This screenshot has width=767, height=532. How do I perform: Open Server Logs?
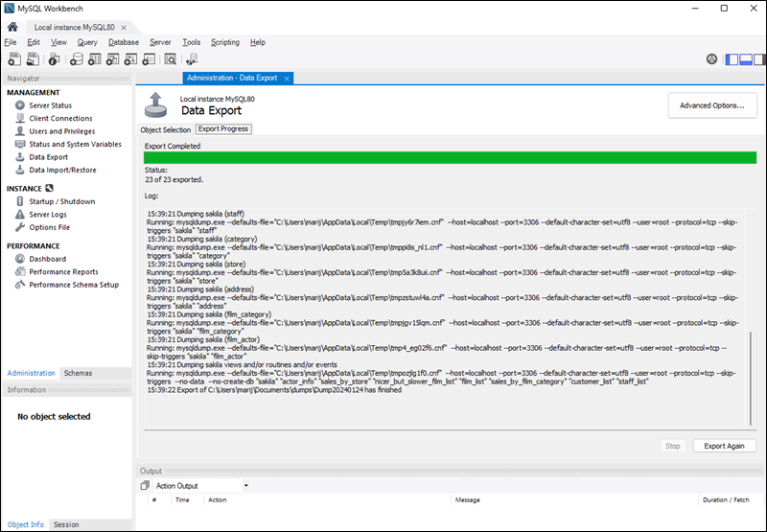coord(47,214)
